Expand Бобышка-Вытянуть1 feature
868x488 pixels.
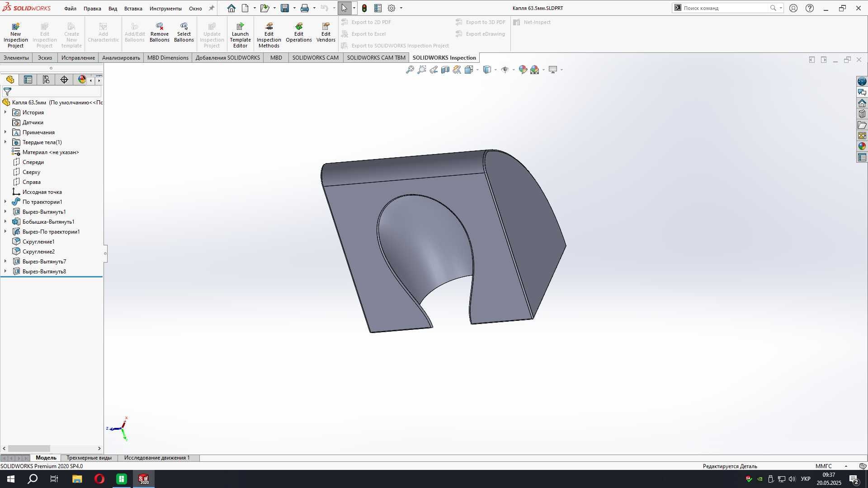click(x=5, y=221)
